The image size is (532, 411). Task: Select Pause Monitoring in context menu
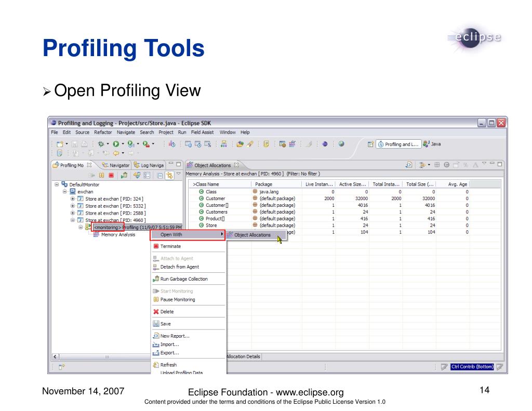pyautogui.click(x=188, y=300)
